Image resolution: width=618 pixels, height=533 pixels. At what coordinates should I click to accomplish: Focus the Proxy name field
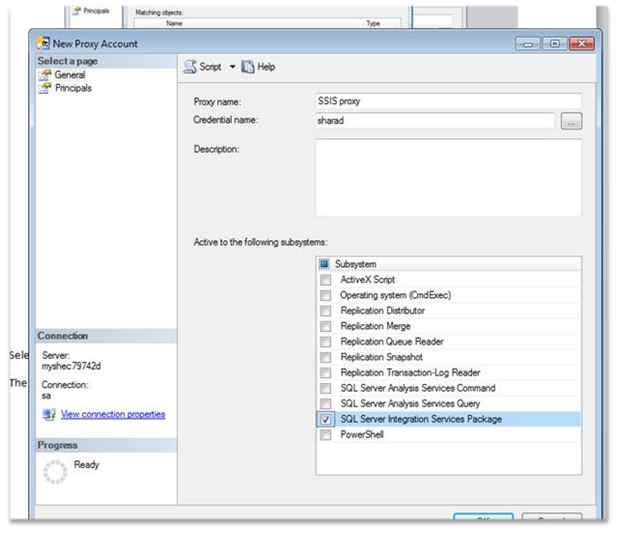click(449, 101)
